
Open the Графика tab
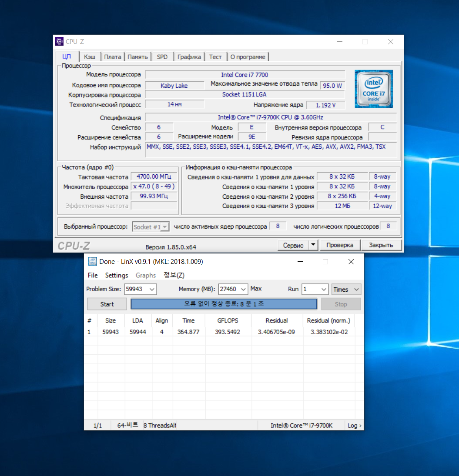click(189, 57)
